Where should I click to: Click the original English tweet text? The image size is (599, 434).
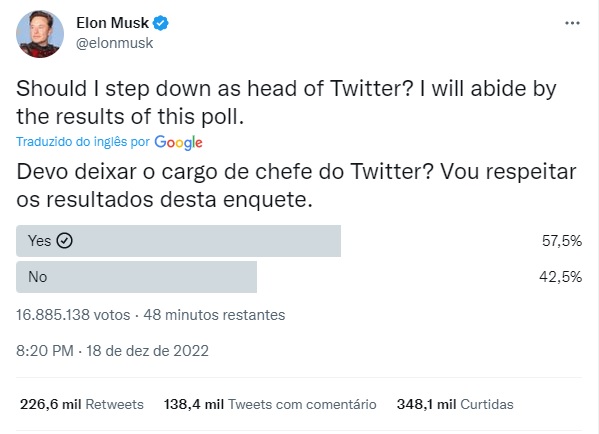(286, 102)
